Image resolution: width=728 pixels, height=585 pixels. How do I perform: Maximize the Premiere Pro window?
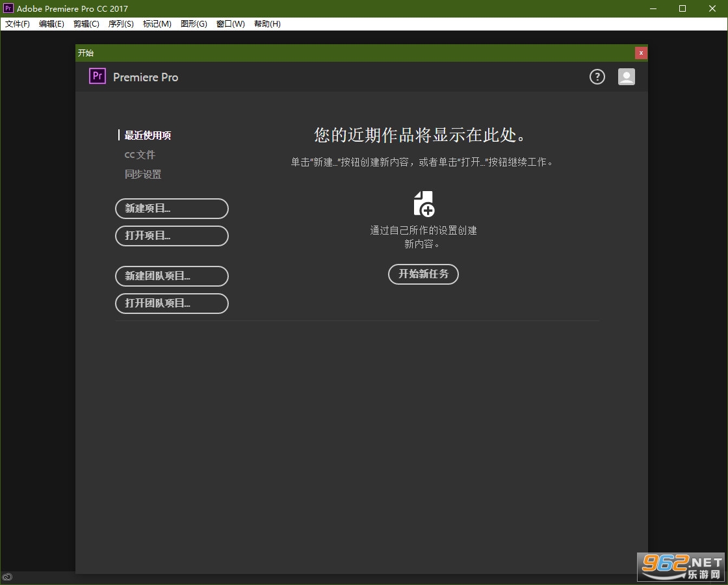(x=682, y=8)
